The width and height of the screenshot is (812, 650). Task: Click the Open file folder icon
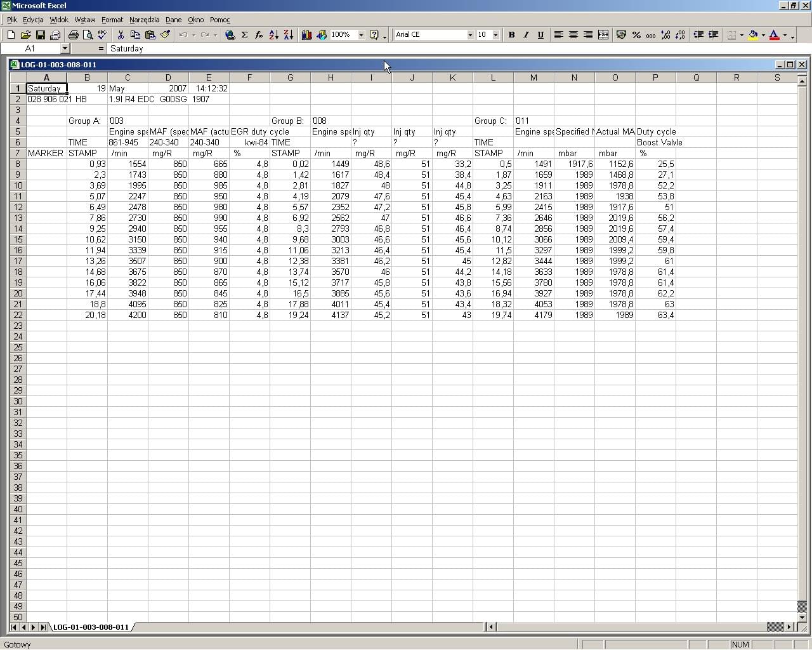pos(25,35)
